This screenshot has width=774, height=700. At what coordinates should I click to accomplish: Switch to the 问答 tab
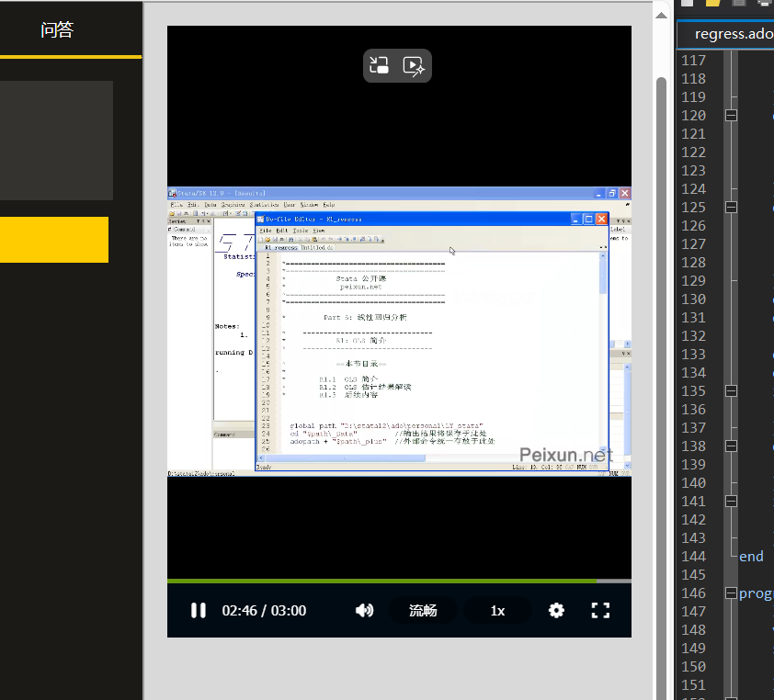coord(57,29)
